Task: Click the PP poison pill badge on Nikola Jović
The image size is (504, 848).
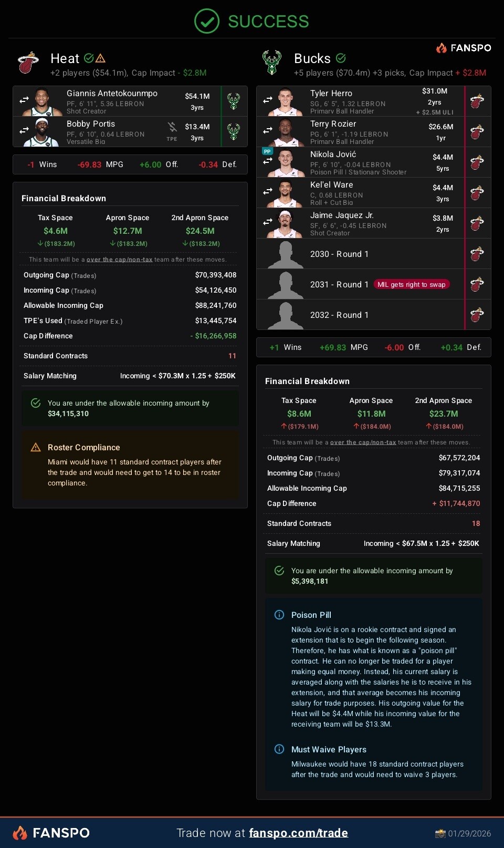Action: pyautogui.click(x=267, y=151)
